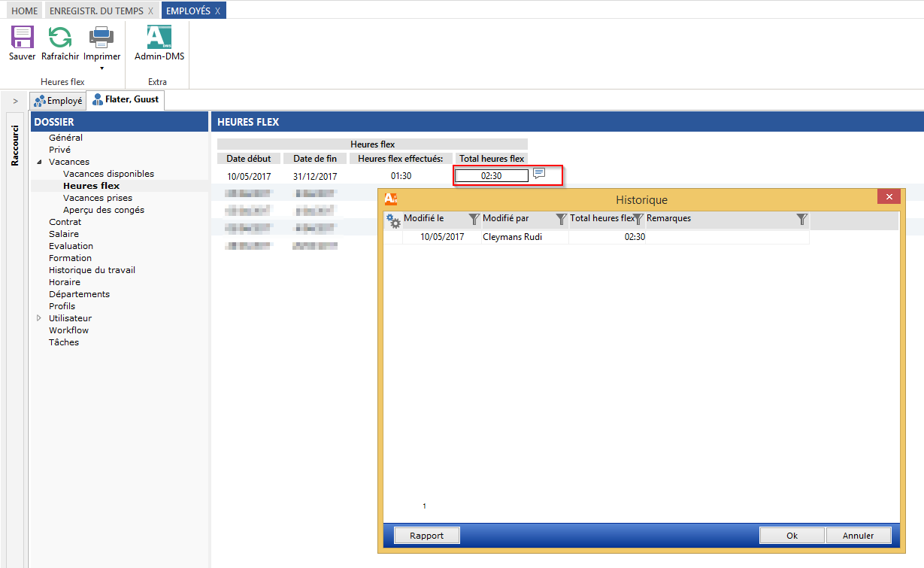Screen dimensions: 924x568
Task: Switch to the HOME tab
Action: 24,11
